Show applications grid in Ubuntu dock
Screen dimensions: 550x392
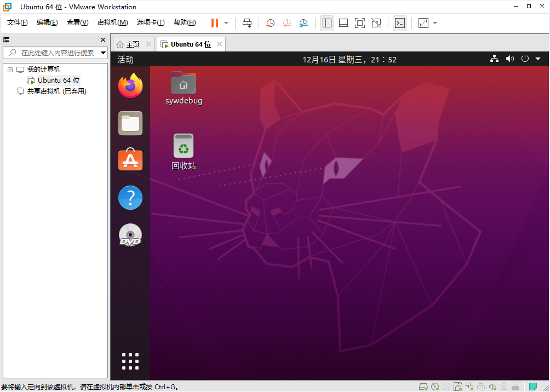click(130, 361)
